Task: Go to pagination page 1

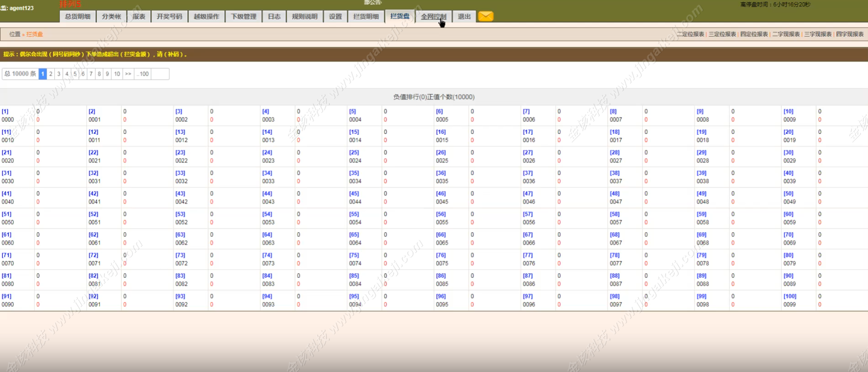Action: (x=43, y=74)
